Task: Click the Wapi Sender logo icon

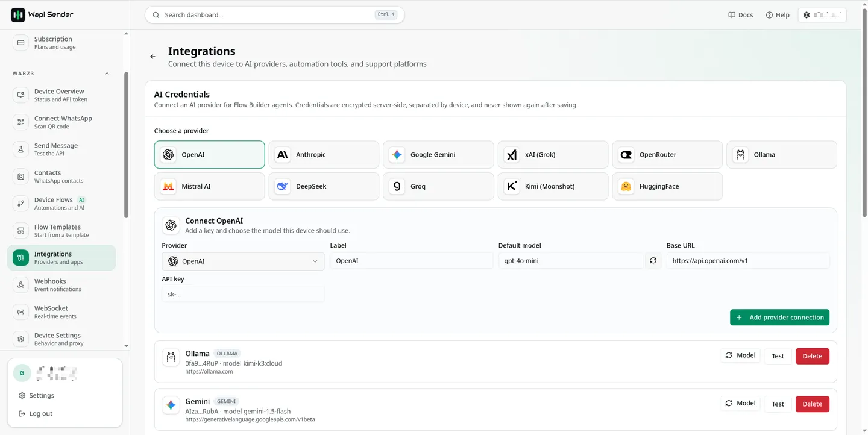Action: point(18,14)
